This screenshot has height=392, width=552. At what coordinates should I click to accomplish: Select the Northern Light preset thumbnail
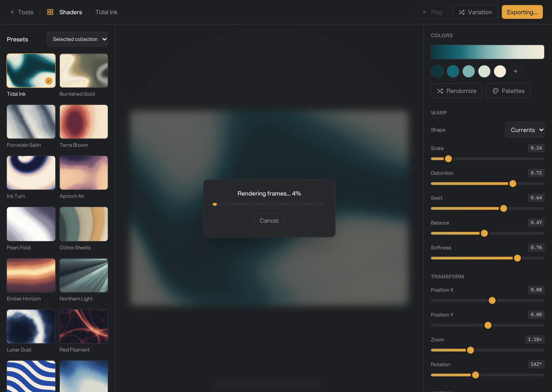(84, 275)
